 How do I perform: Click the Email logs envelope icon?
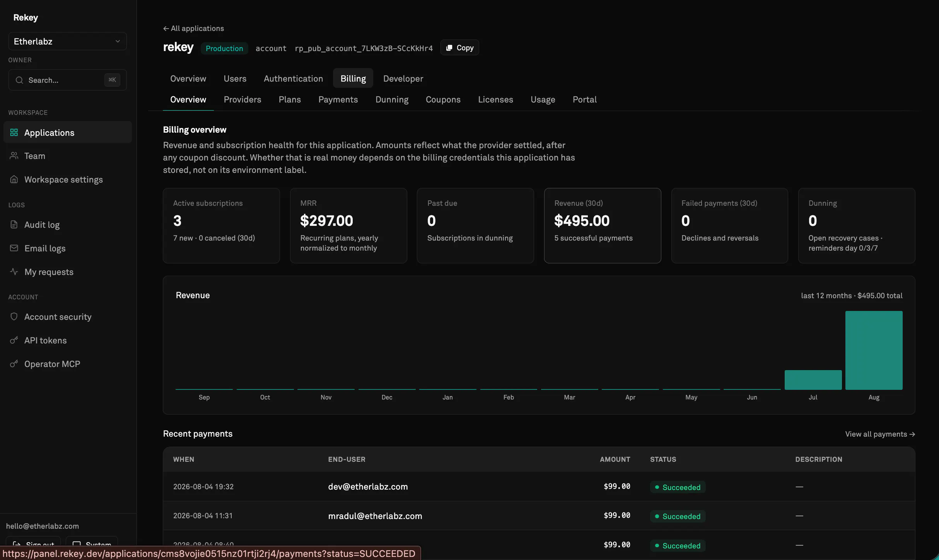(14, 248)
